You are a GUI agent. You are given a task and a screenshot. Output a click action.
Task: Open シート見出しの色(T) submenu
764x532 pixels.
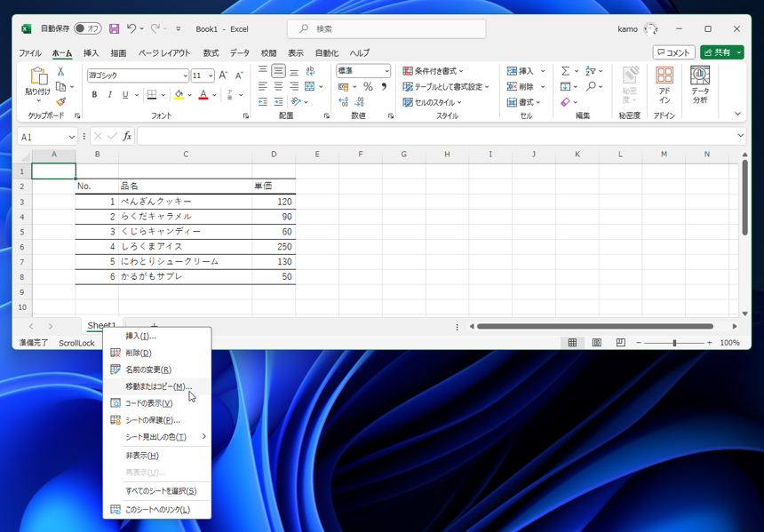coord(157,437)
